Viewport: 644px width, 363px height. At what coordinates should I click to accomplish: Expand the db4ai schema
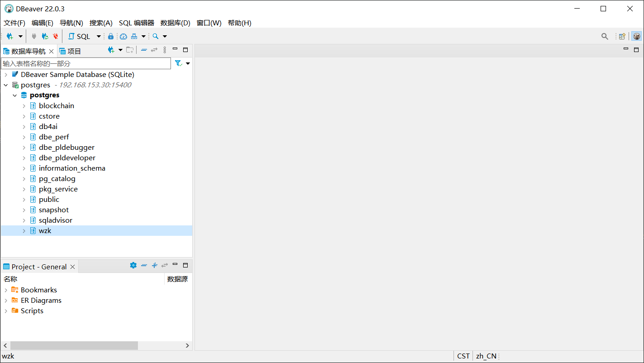(24, 127)
